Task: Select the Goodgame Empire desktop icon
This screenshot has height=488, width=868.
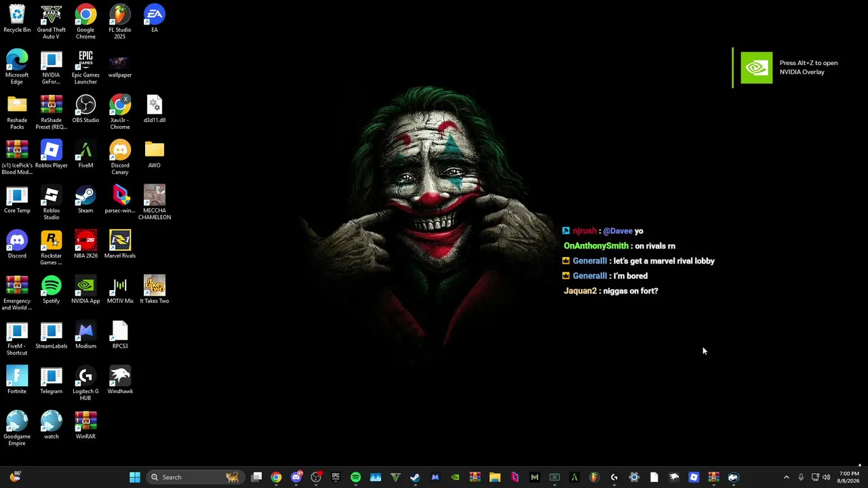Action: pos(17,429)
